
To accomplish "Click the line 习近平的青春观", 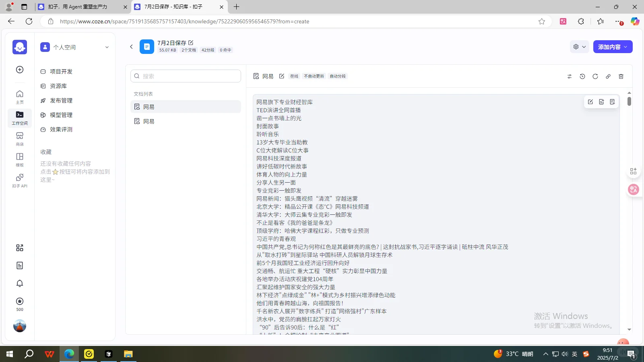I will (276, 239).
